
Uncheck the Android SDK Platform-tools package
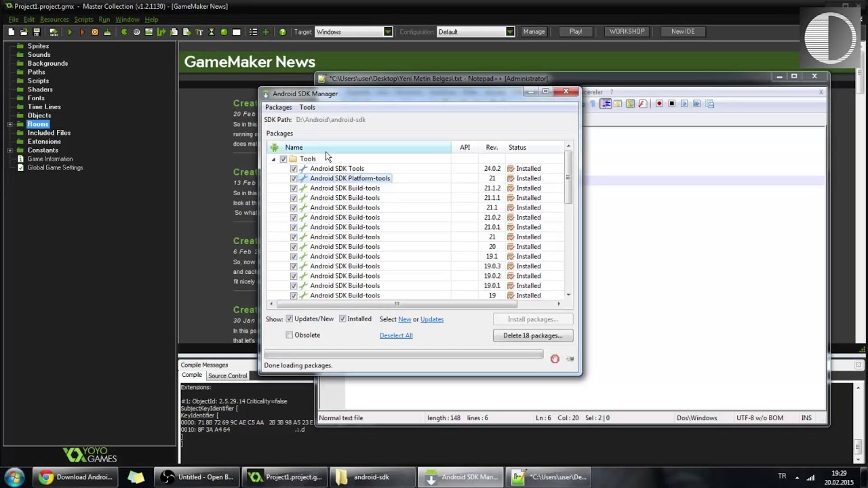point(294,178)
